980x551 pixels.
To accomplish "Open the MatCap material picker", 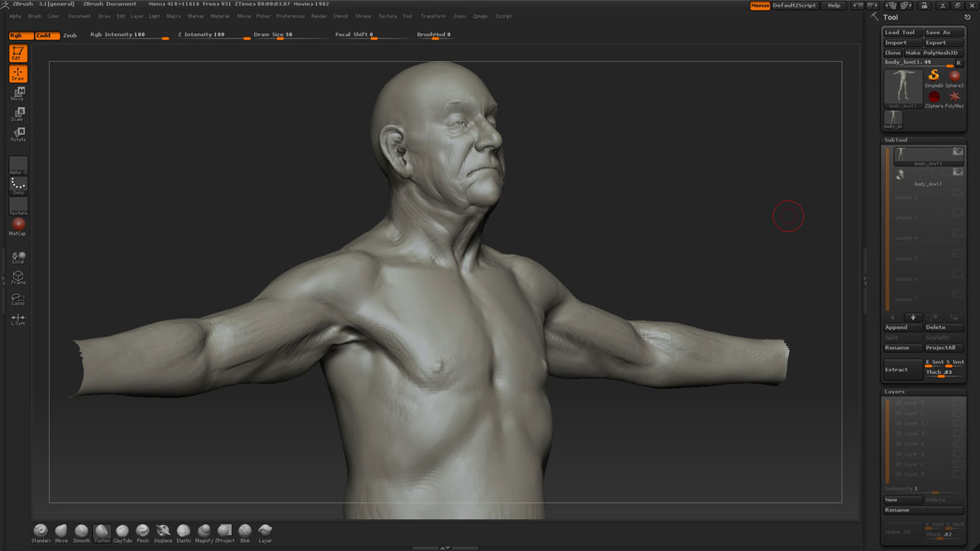I will [x=18, y=224].
